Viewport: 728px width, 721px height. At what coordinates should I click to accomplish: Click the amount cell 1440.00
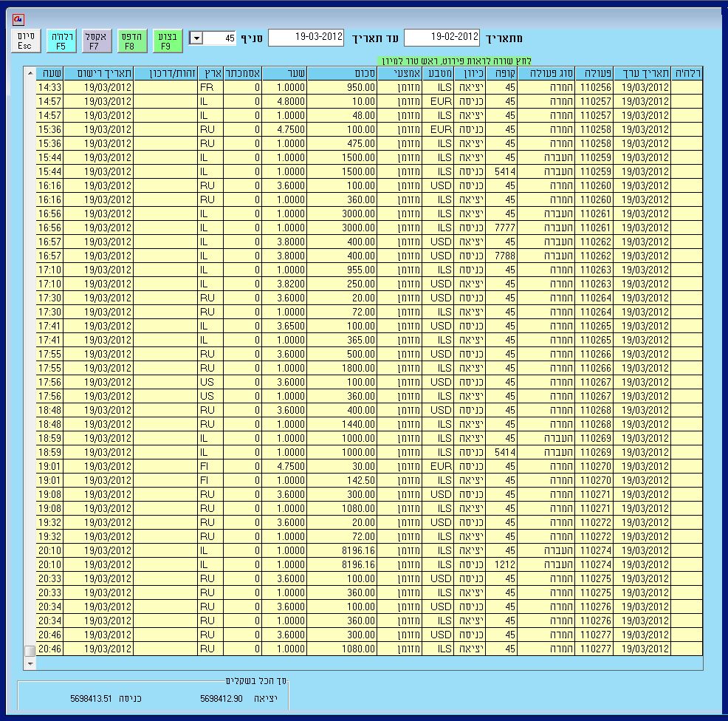click(x=342, y=424)
